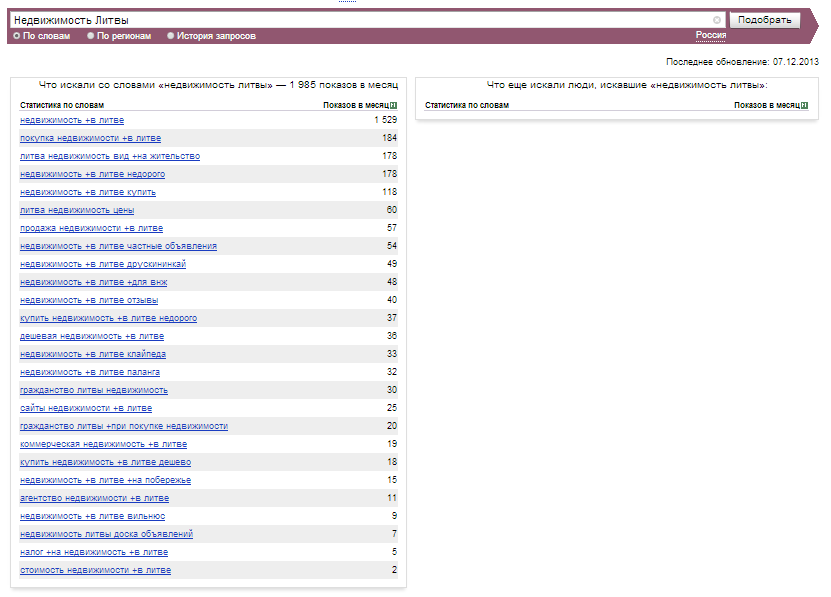This screenshot has width=831, height=597.
Task: Click the value '1 529' in first row
Action: point(385,120)
